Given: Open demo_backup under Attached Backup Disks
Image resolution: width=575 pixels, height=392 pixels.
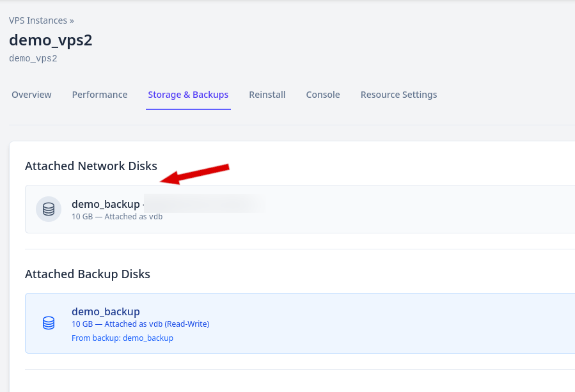Looking at the screenshot, I should [x=105, y=311].
